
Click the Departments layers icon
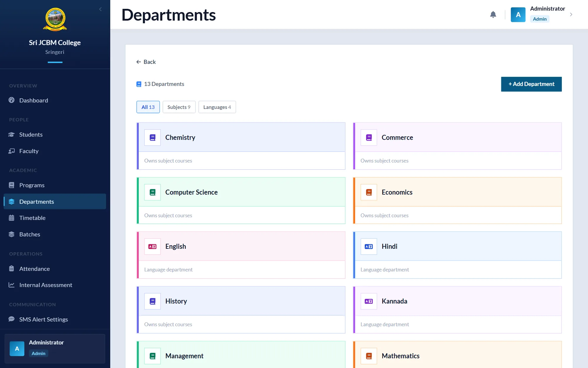tap(11, 202)
